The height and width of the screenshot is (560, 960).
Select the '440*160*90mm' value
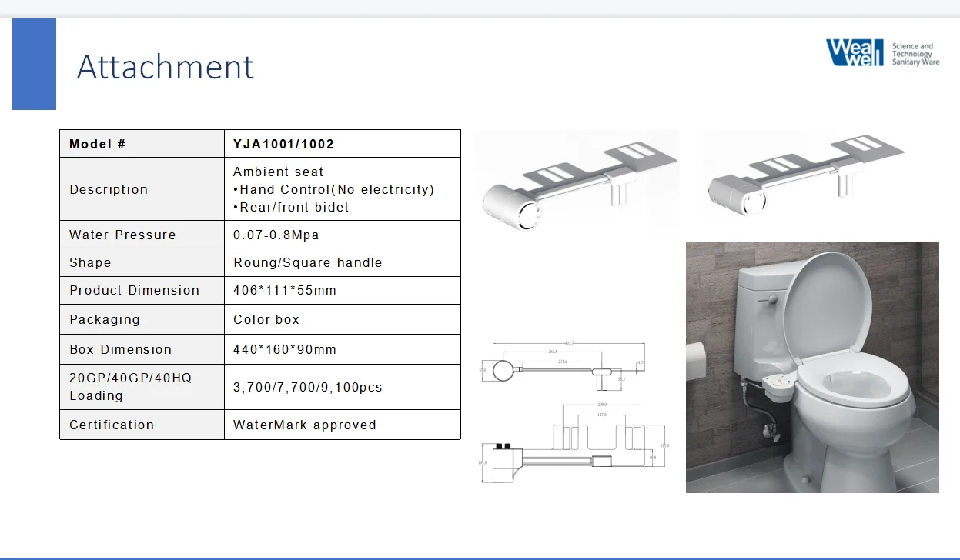point(285,349)
